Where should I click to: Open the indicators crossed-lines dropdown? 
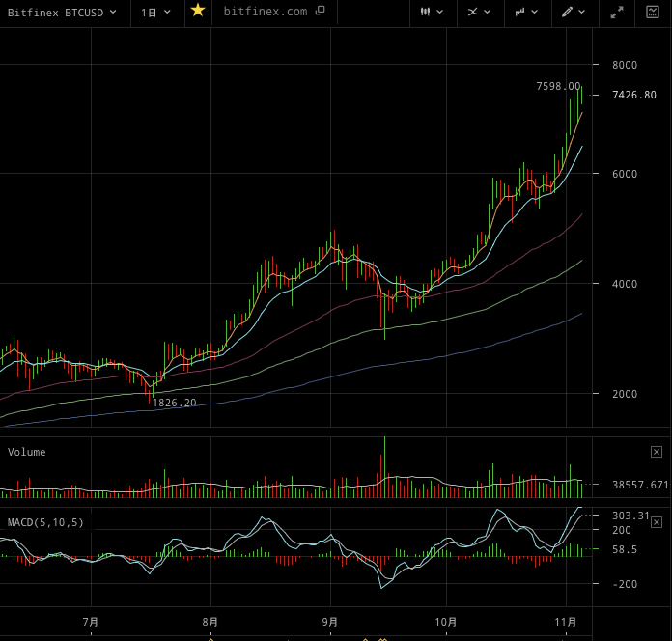(479, 12)
